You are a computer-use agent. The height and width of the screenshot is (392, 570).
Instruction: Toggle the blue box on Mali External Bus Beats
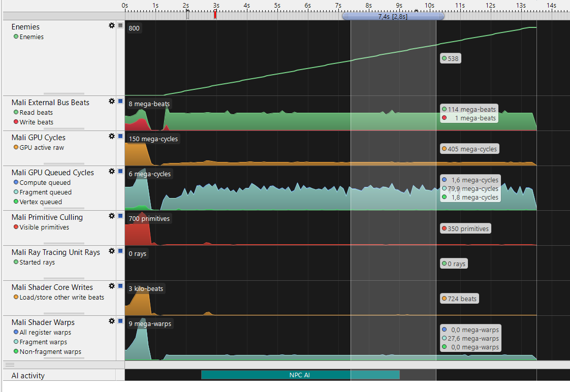click(x=120, y=101)
